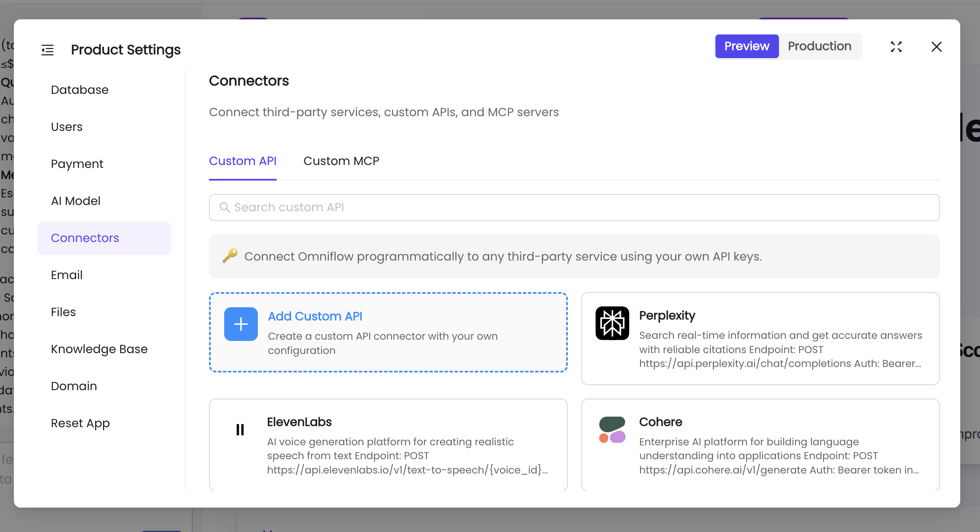The height and width of the screenshot is (532, 980).
Task: Click the search magnifier icon
Action: click(x=225, y=207)
